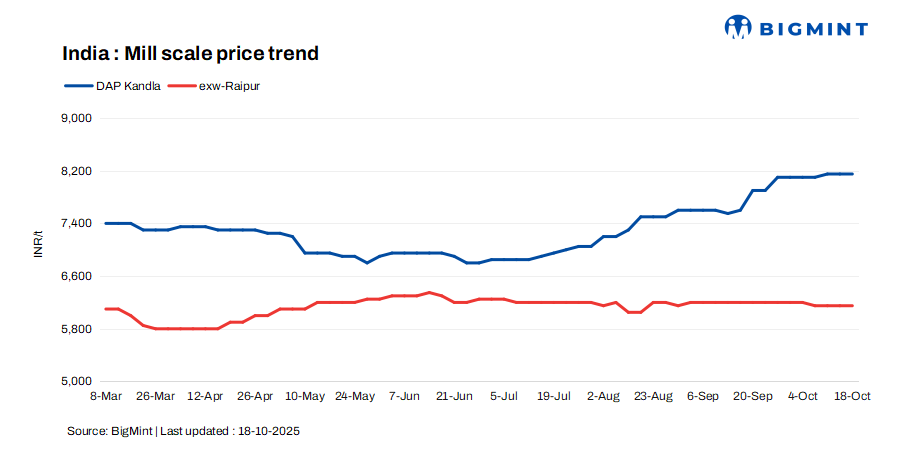
Task: Click the BigMint logo icon
Action: 738,27
